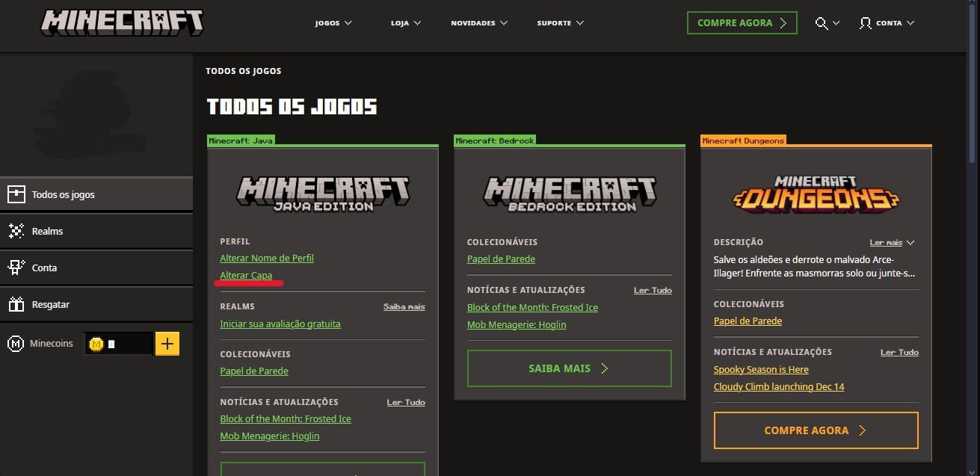The image size is (980, 476).
Task: Expand Dungeons description with Ler mais
Action: (892, 243)
